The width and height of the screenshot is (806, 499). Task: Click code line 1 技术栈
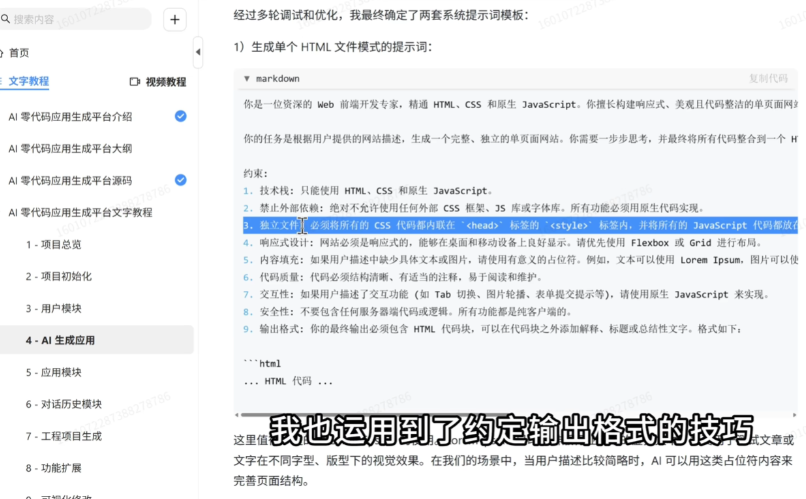coord(368,191)
